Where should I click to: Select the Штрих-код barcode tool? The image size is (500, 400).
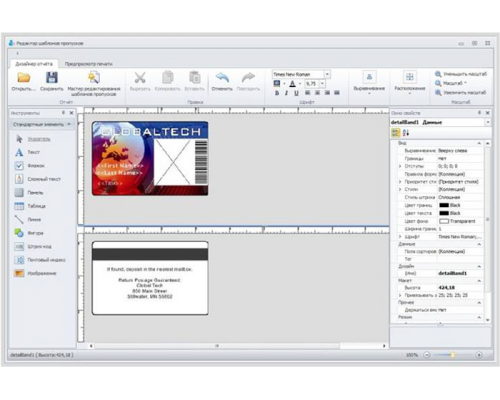[33, 246]
